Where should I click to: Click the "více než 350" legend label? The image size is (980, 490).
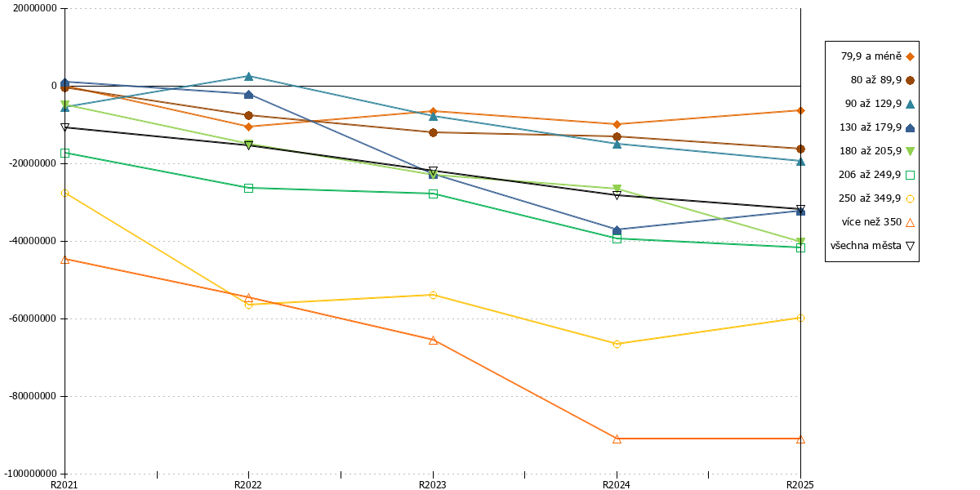click(x=870, y=222)
